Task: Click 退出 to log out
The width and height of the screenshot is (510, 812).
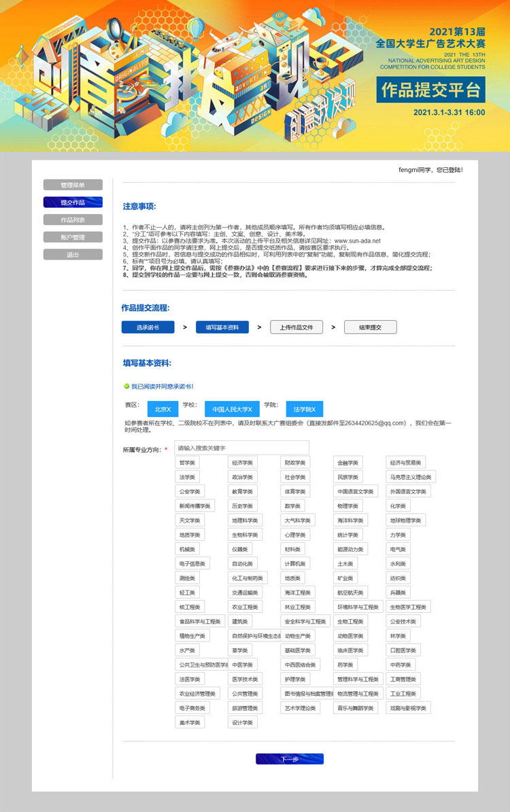Action: pos(73,255)
